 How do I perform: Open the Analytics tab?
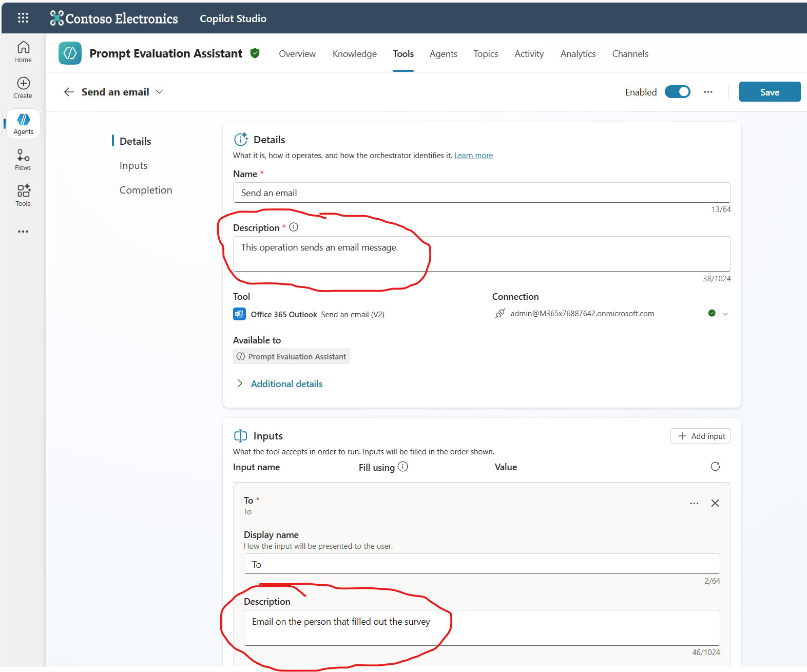(x=578, y=54)
